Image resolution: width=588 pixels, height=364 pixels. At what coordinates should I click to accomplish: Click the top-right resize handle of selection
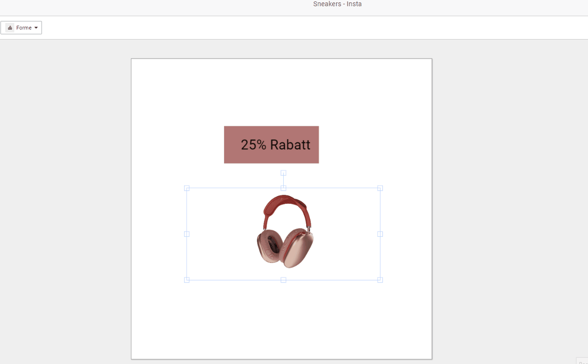[x=380, y=188]
